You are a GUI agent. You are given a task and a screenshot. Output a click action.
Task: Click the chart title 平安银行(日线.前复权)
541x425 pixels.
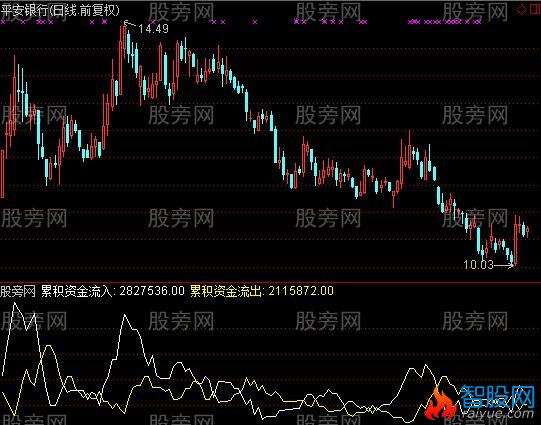coord(60,10)
